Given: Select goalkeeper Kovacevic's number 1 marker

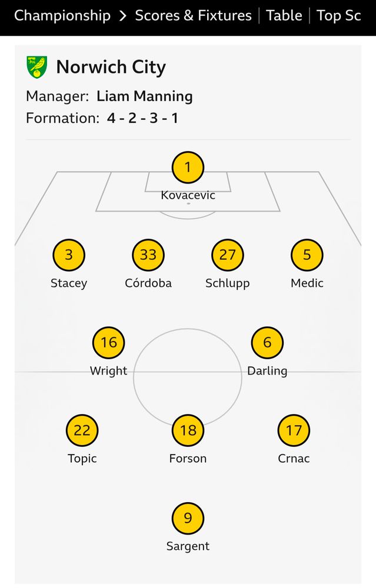Looking at the screenshot, I should [x=187, y=168].
